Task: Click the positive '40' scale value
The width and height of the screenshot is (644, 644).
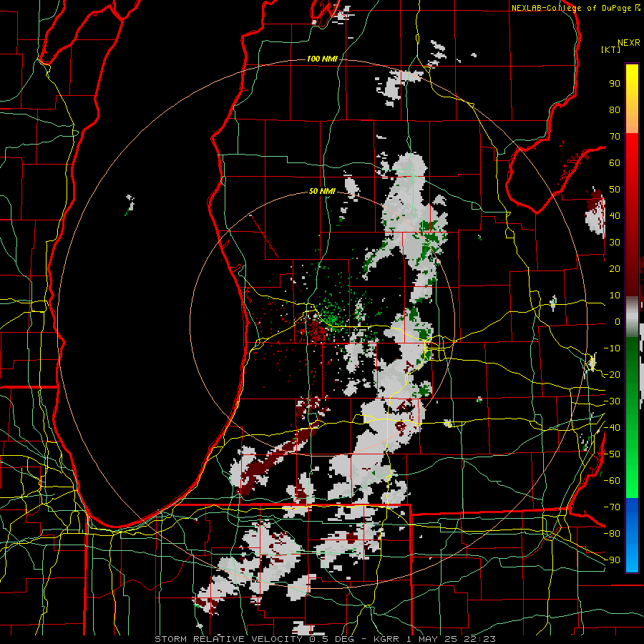Action: tap(615, 215)
